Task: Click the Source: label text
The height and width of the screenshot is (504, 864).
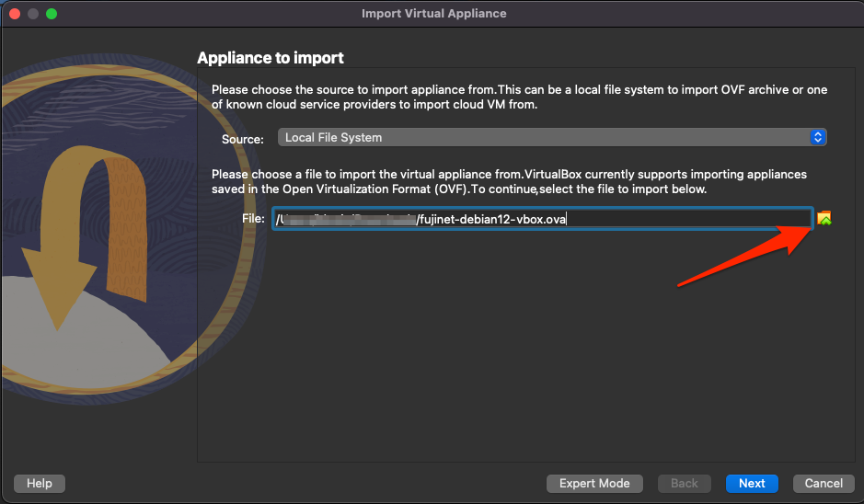Action: (243, 139)
